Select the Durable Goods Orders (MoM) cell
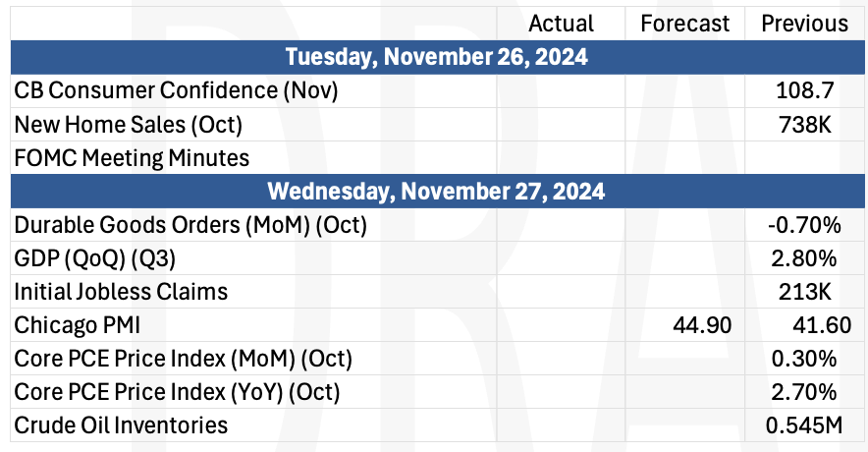Image resolution: width=868 pixels, height=452 pixels. coord(253,225)
